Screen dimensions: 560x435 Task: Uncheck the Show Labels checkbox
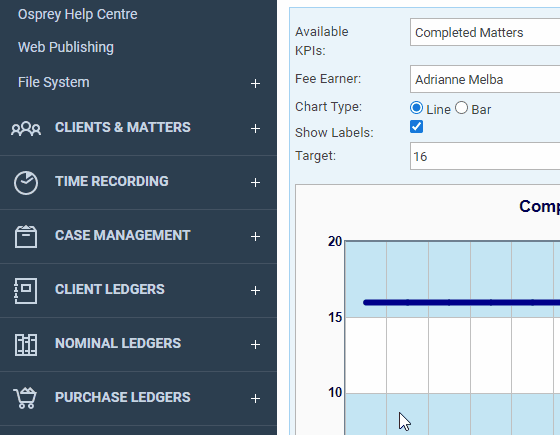416,126
